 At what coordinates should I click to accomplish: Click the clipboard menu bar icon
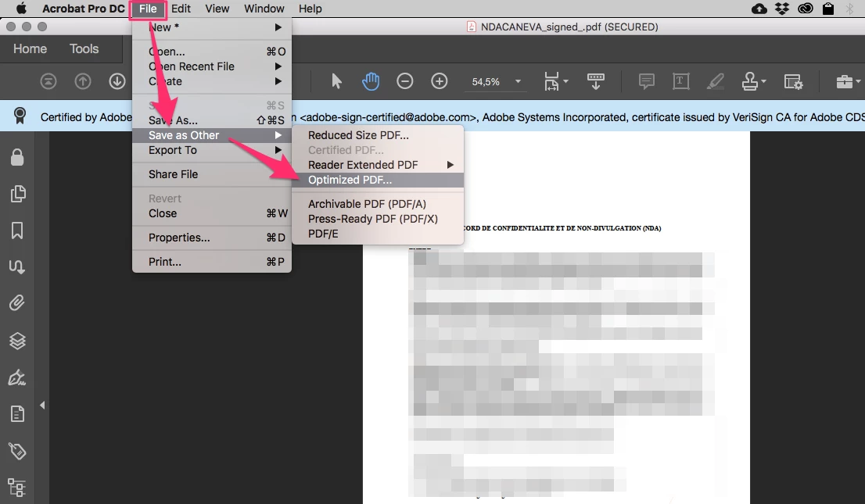827,9
